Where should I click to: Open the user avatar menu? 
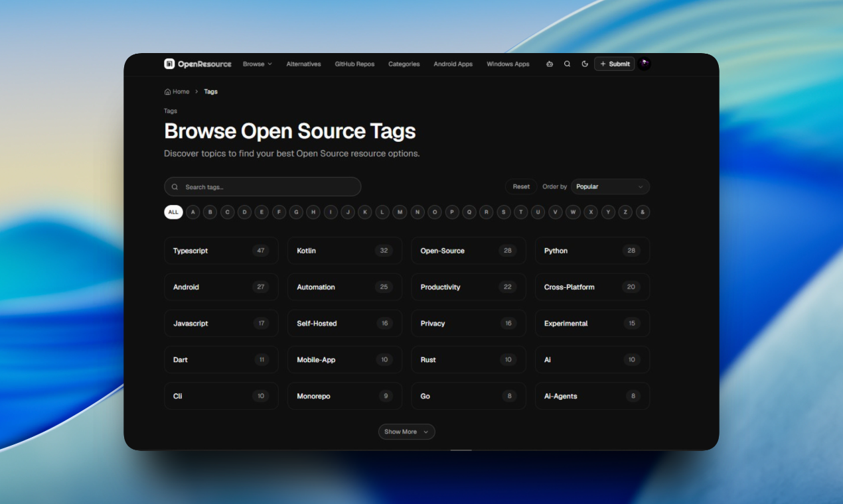[644, 64]
